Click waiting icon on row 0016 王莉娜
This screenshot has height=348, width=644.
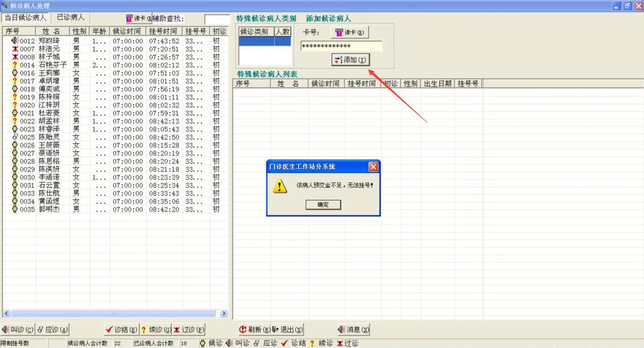15,73
